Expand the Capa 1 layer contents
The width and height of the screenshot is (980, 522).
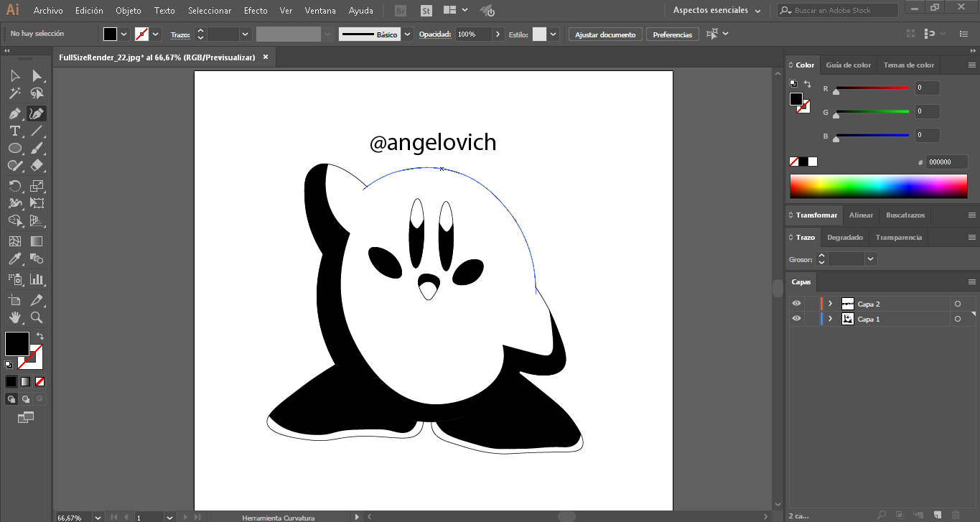[x=831, y=319]
